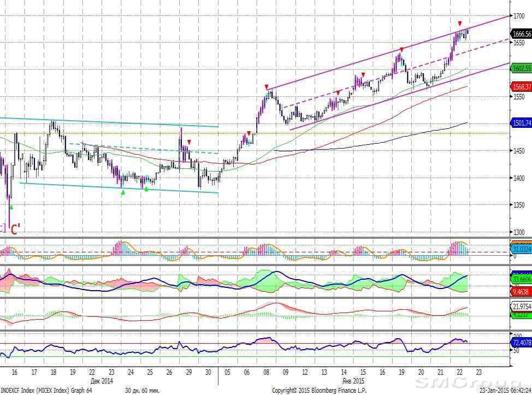Click the date label 18 on the time axis
Image resolution: width=532 pixels, height=395 pixels.
(x=54, y=372)
